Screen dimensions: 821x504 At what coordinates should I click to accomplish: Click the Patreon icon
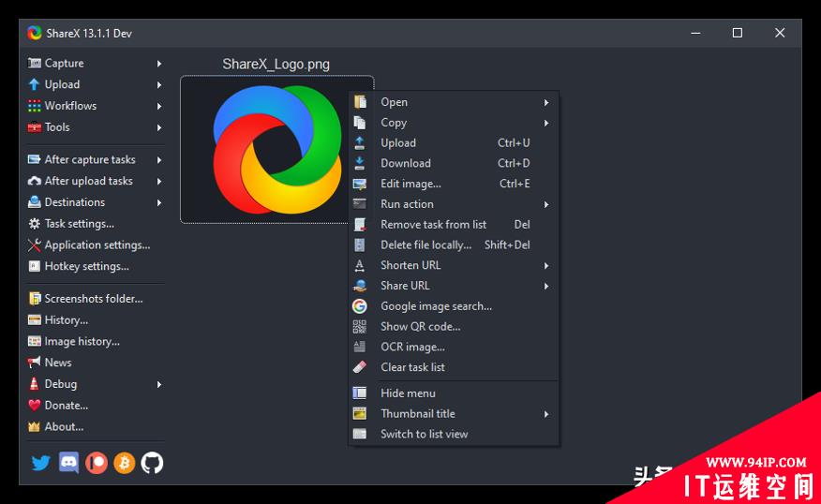[x=97, y=463]
